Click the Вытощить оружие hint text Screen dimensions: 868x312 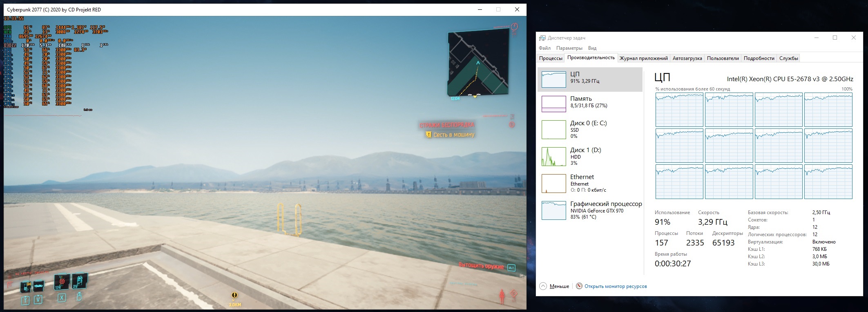pos(481,266)
